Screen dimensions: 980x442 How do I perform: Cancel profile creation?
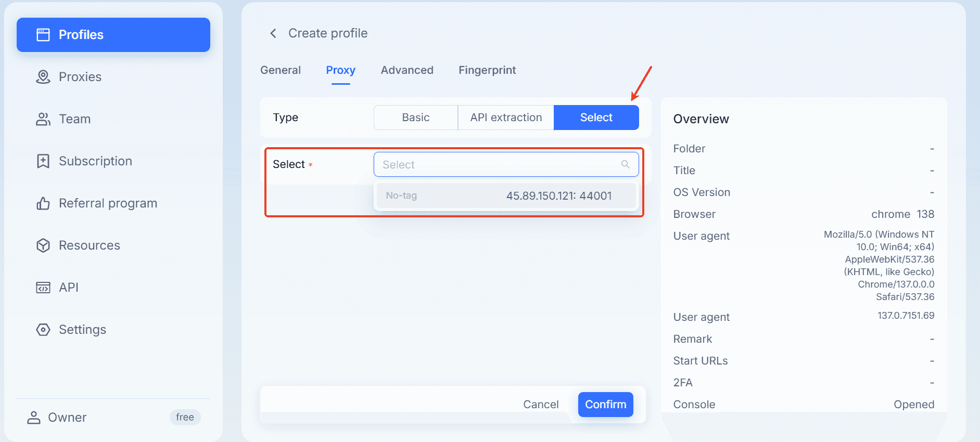[541, 405]
